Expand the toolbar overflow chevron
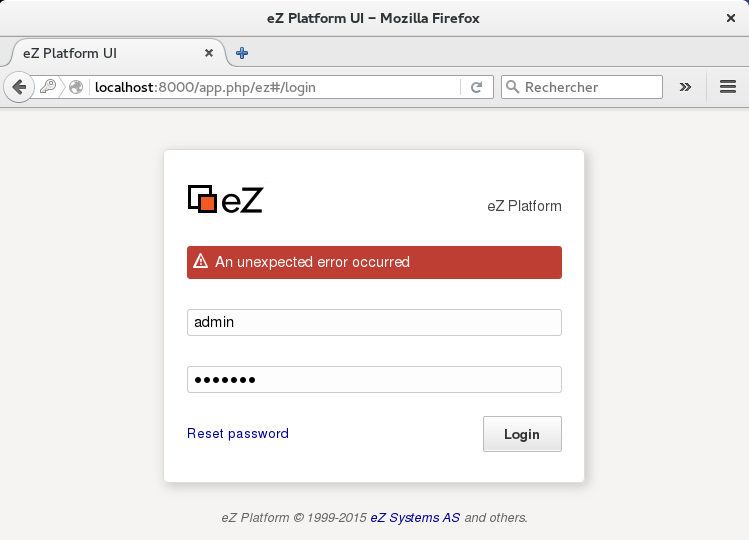The height and width of the screenshot is (540, 749). tap(685, 87)
